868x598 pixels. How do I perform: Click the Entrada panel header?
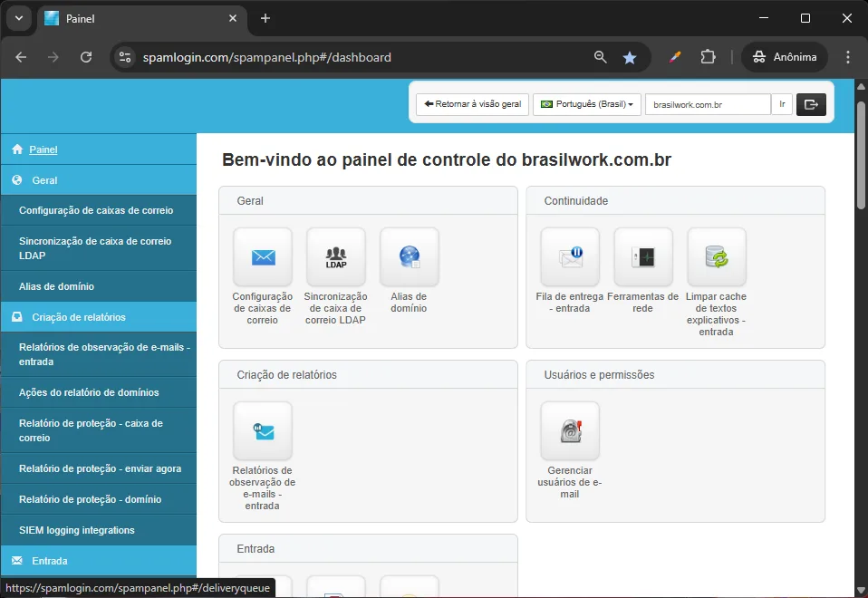(368, 548)
